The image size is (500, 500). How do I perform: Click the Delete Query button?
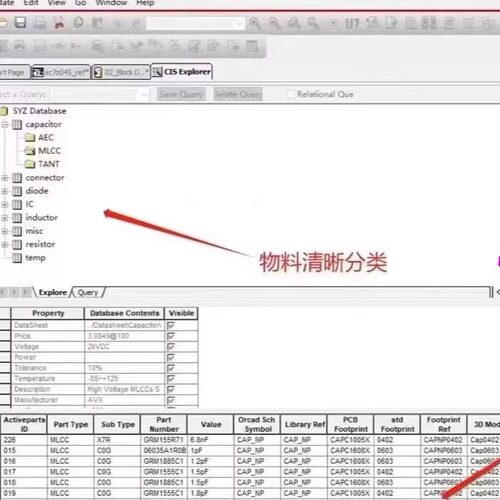tap(238, 94)
